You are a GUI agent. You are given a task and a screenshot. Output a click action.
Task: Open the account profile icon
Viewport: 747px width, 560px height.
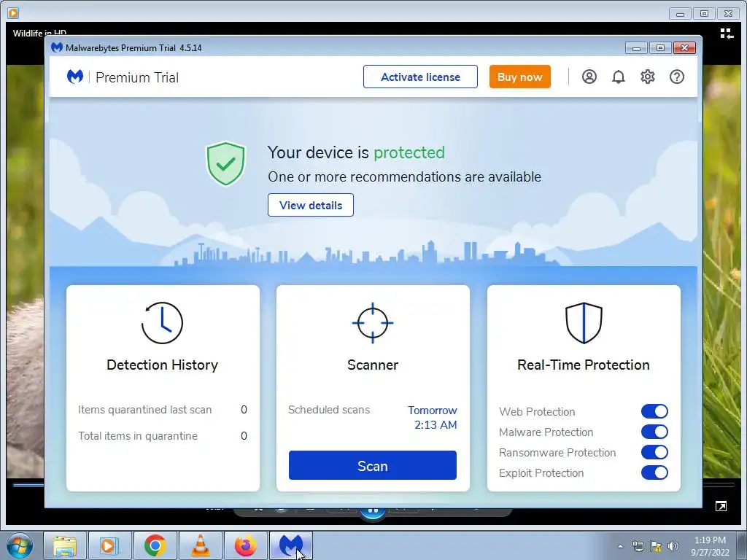[x=589, y=77]
